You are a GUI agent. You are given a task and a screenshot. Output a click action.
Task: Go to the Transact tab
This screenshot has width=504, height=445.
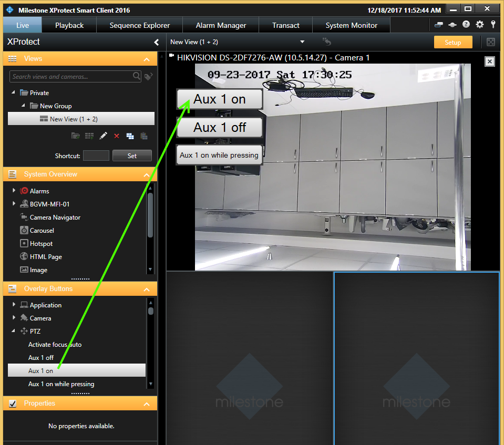[x=285, y=25]
